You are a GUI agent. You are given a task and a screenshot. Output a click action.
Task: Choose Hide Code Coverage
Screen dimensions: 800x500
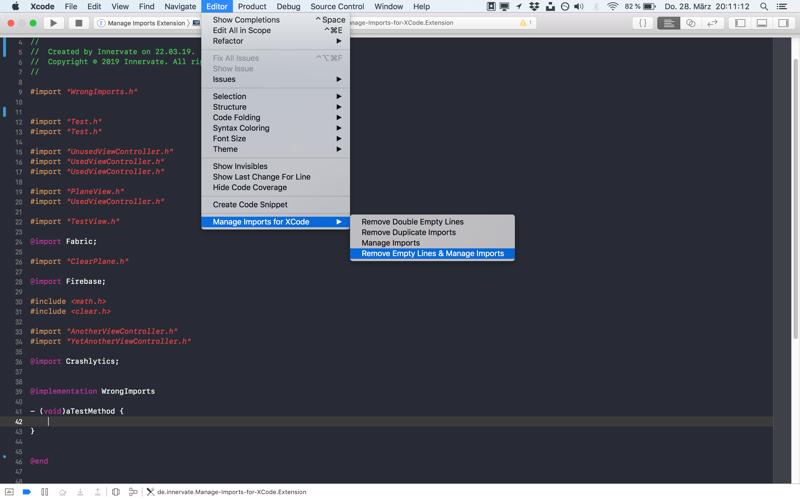276,188
